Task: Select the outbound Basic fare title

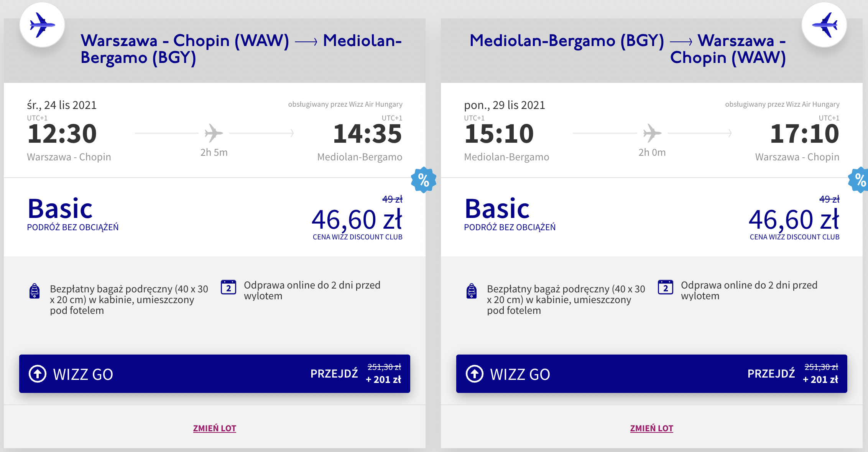Action: coord(60,209)
